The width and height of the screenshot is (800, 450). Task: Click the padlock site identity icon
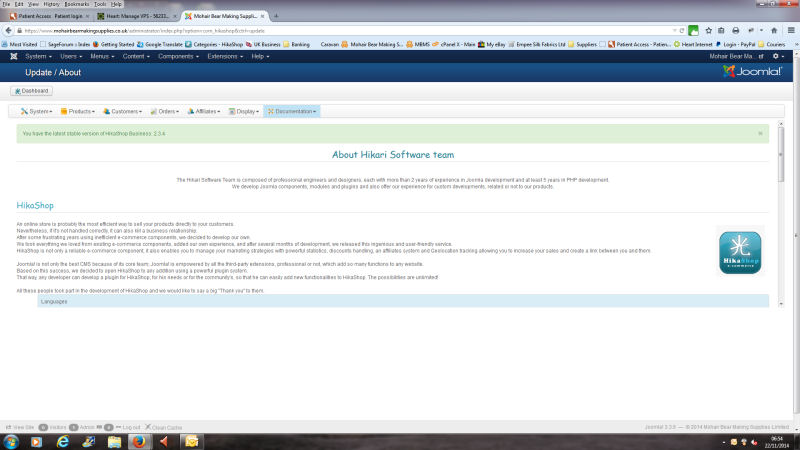19,31
